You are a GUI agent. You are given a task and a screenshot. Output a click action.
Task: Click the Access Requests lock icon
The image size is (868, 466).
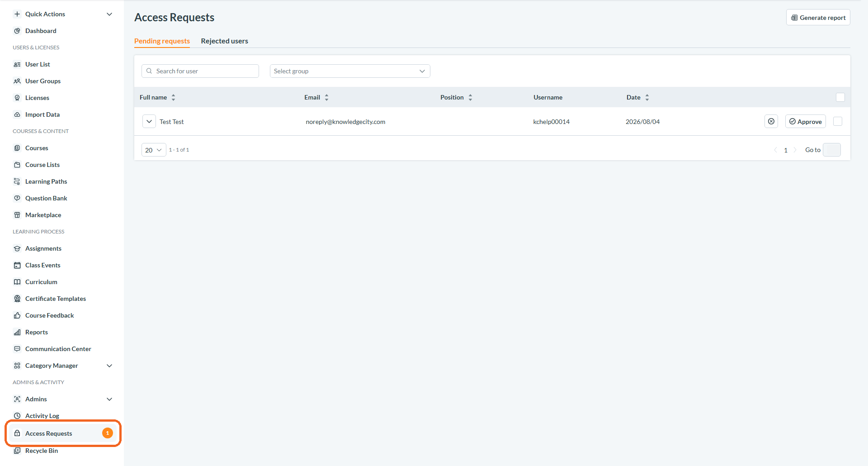pos(17,433)
